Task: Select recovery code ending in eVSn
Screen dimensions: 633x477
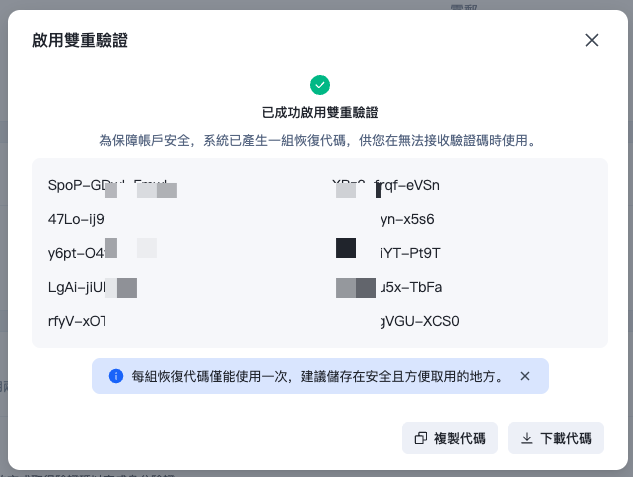Action: click(x=386, y=186)
